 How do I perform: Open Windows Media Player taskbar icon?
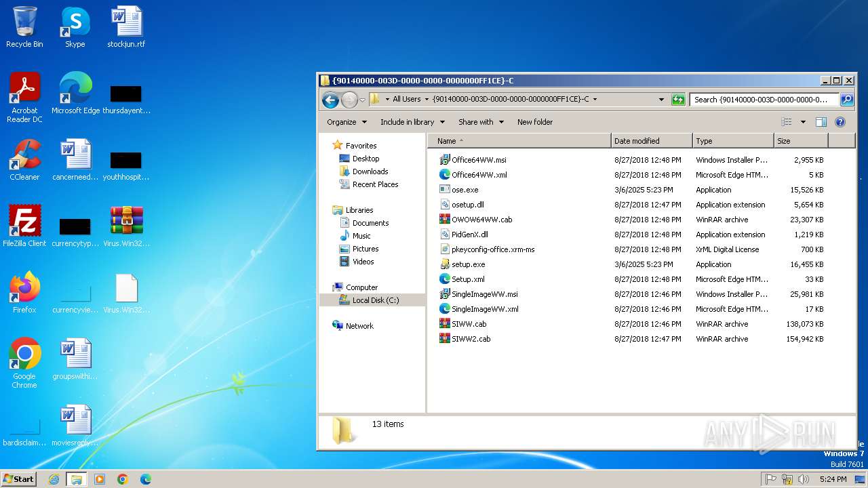(100, 479)
